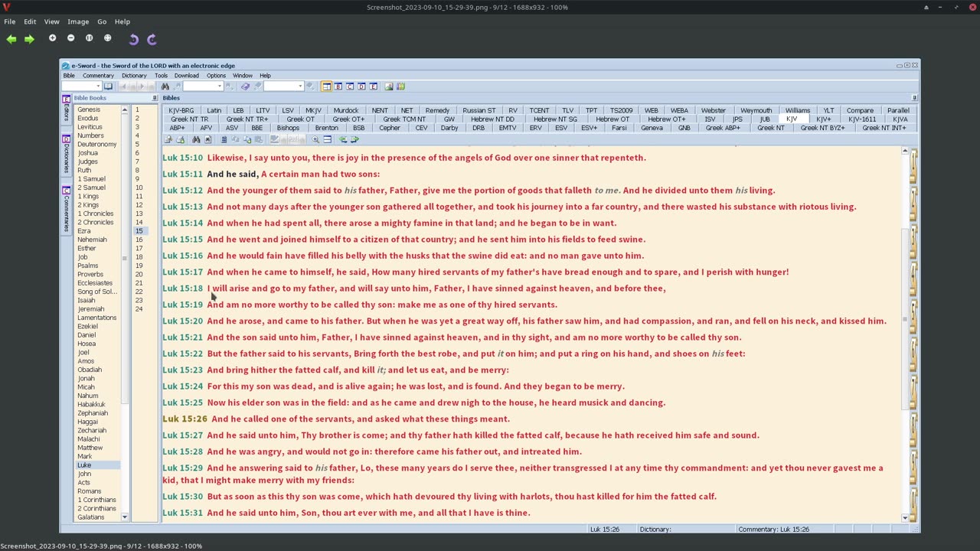Open the first toolbar combo box dropdown

click(x=98, y=86)
